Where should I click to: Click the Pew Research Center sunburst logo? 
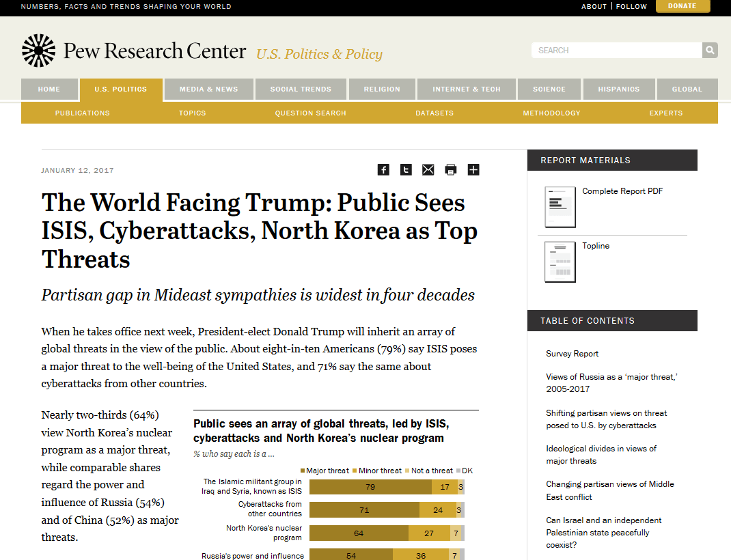38,51
